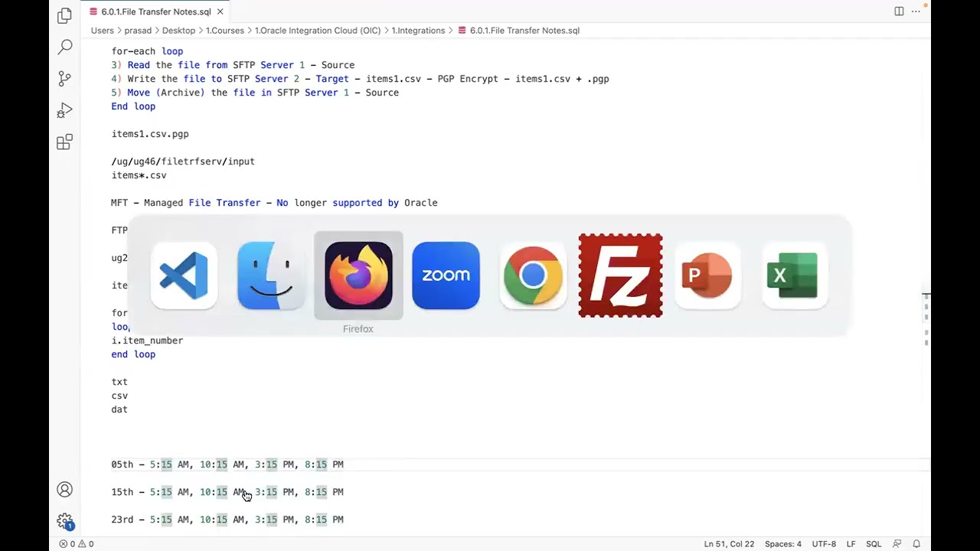The image size is (980, 551).
Task: Click the 'i.item_number' line
Action: [x=147, y=341]
